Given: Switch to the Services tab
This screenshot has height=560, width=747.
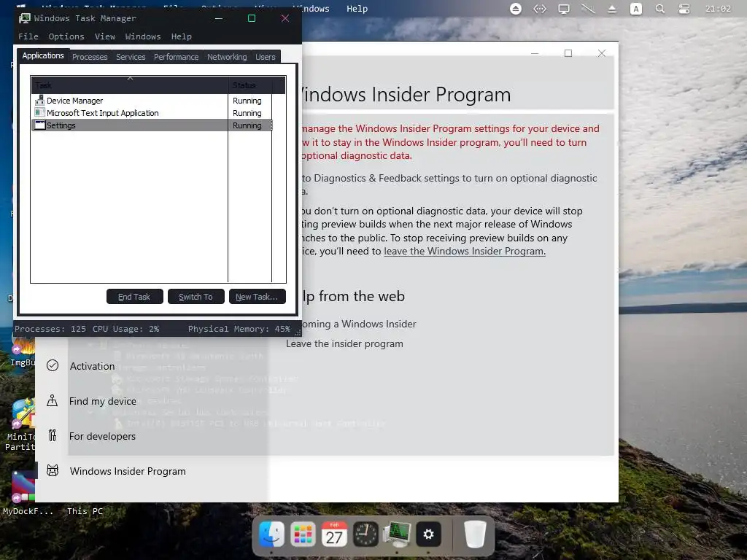Looking at the screenshot, I should click(131, 57).
